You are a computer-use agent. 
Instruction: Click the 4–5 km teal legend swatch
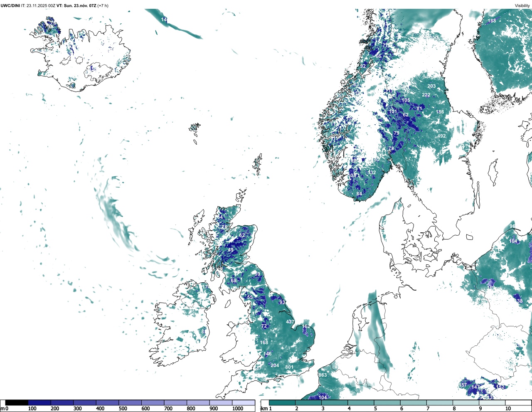(x=361, y=403)
